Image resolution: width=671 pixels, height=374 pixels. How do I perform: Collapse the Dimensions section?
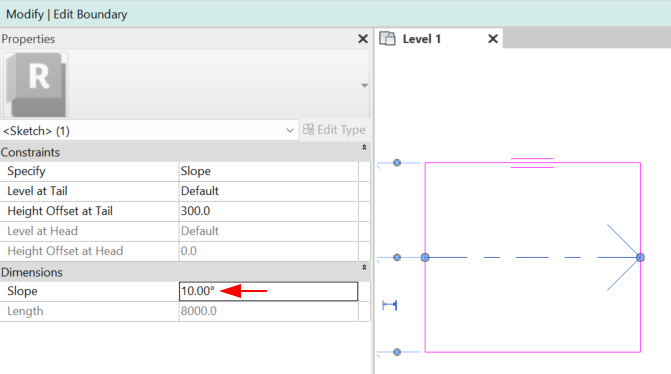coord(364,267)
